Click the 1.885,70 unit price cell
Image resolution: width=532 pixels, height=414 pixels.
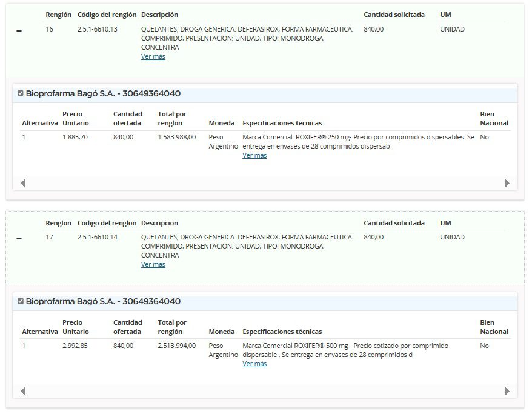click(75, 137)
